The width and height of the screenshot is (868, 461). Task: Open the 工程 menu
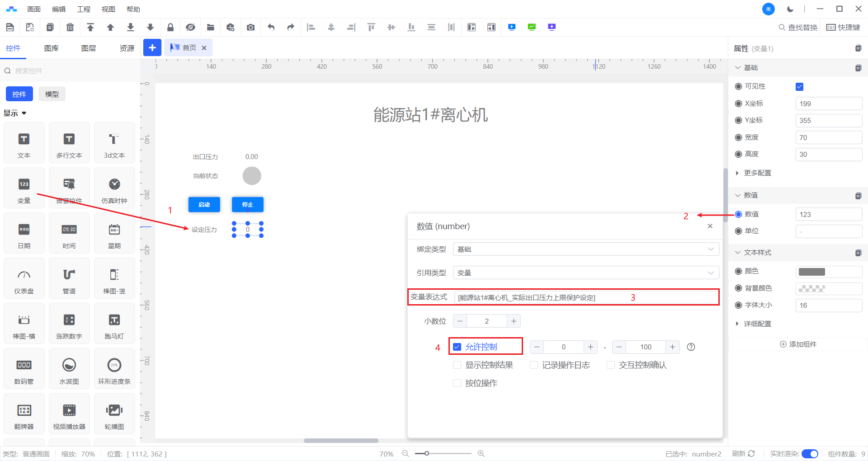coord(84,9)
